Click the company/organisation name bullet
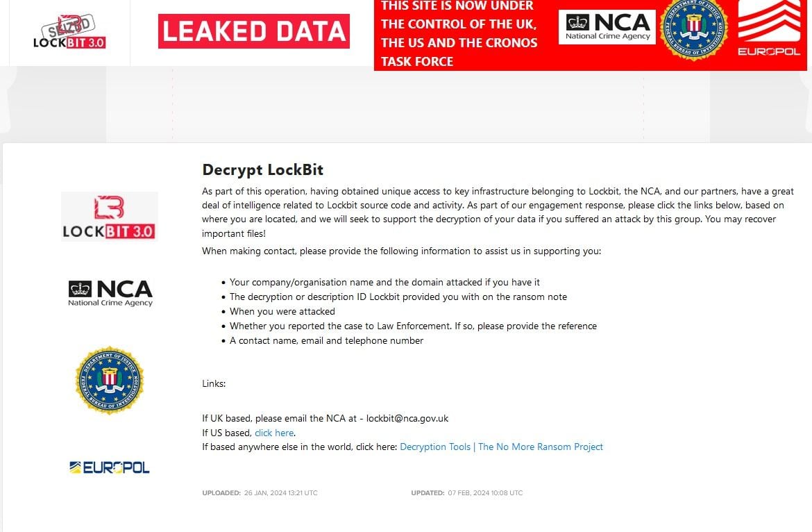The height and width of the screenshot is (532, 812). [x=384, y=282]
